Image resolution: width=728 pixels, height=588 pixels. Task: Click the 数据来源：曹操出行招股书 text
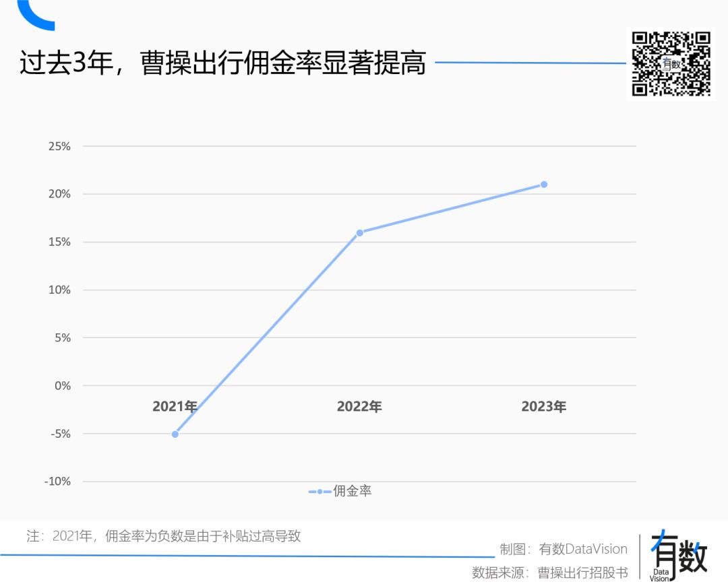pos(550,573)
